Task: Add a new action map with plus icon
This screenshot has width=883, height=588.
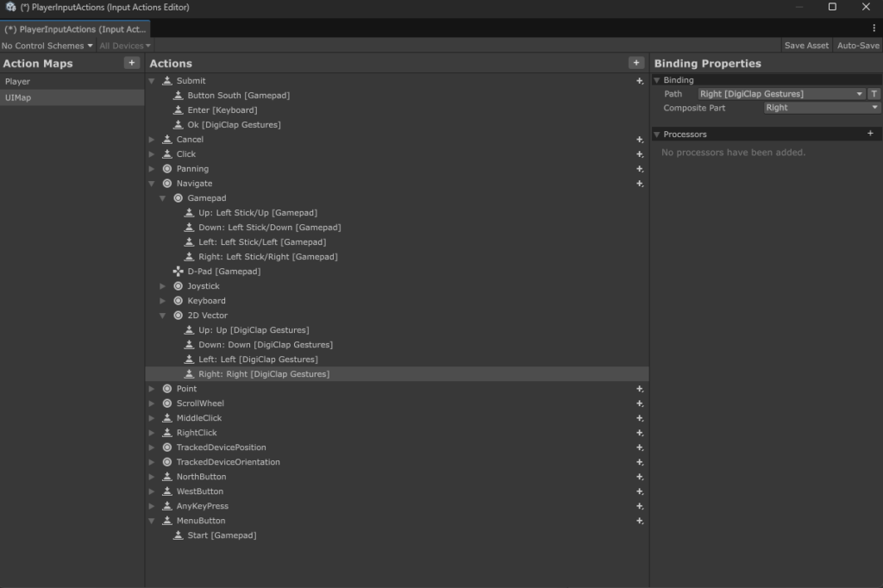Action: point(131,63)
